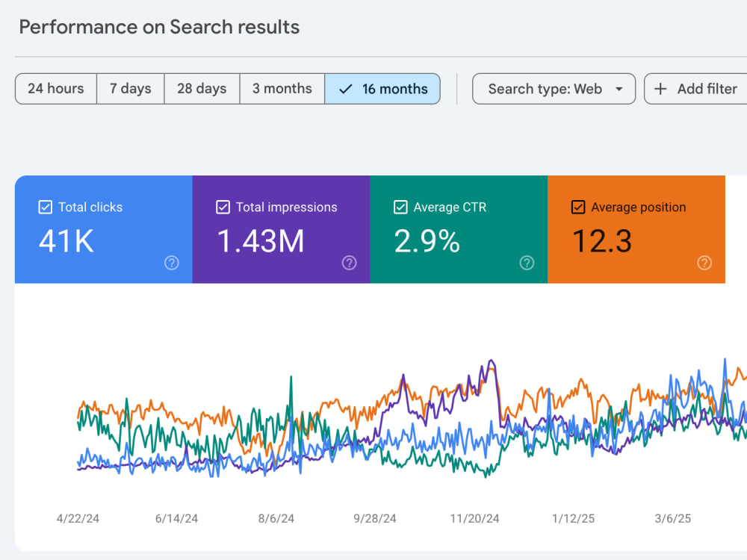
Task: Toggle the Average position checkbox
Action: click(578, 207)
